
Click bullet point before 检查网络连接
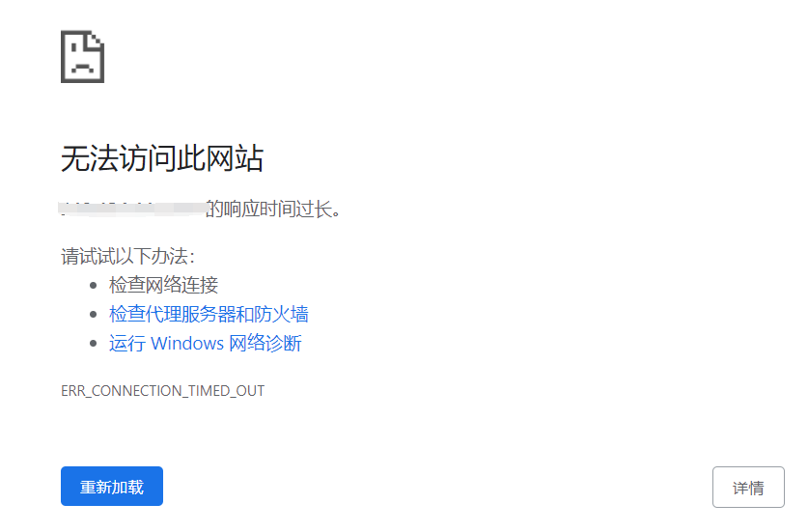click(x=94, y=285)
